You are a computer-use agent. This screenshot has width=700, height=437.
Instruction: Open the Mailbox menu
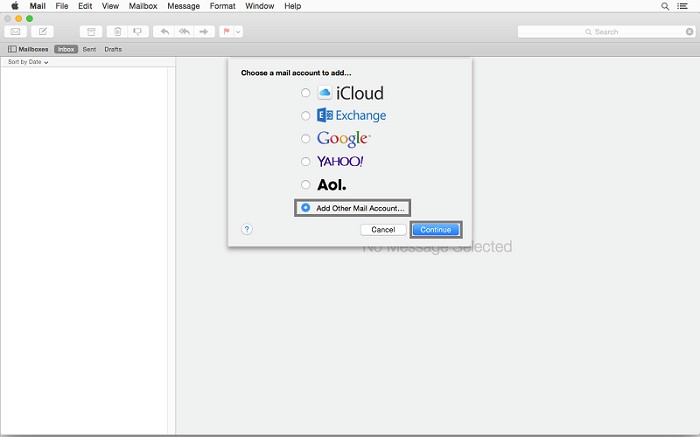tap(143, 6)
